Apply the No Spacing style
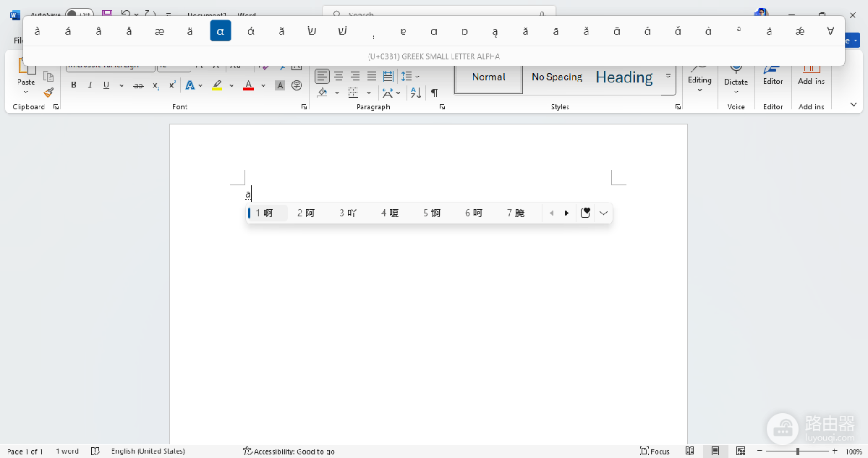 coord(557,77)
